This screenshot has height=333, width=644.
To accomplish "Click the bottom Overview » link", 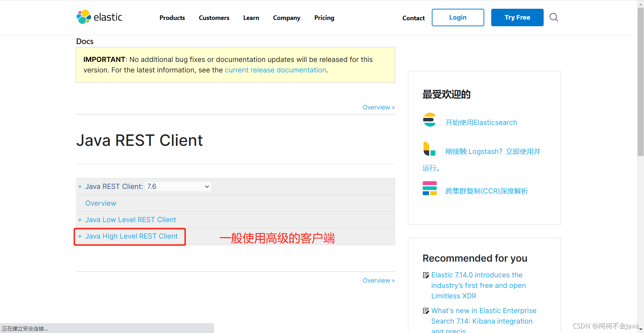I will click(379, 281).
